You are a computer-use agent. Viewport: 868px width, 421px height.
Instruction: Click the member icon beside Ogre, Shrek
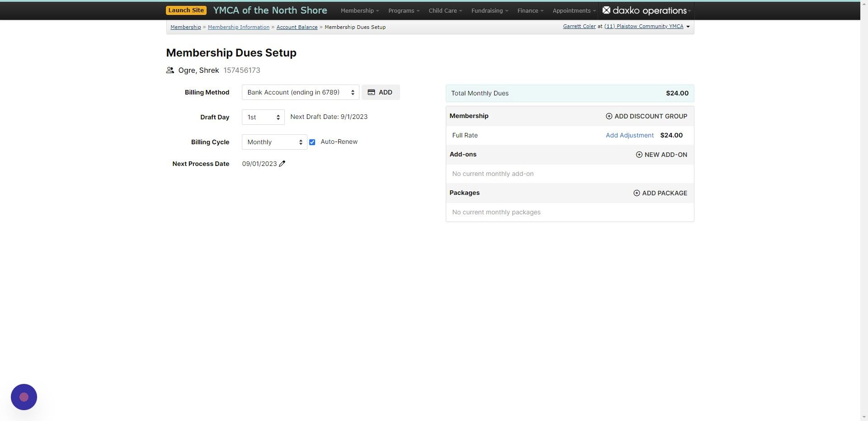tap(170, 70)
